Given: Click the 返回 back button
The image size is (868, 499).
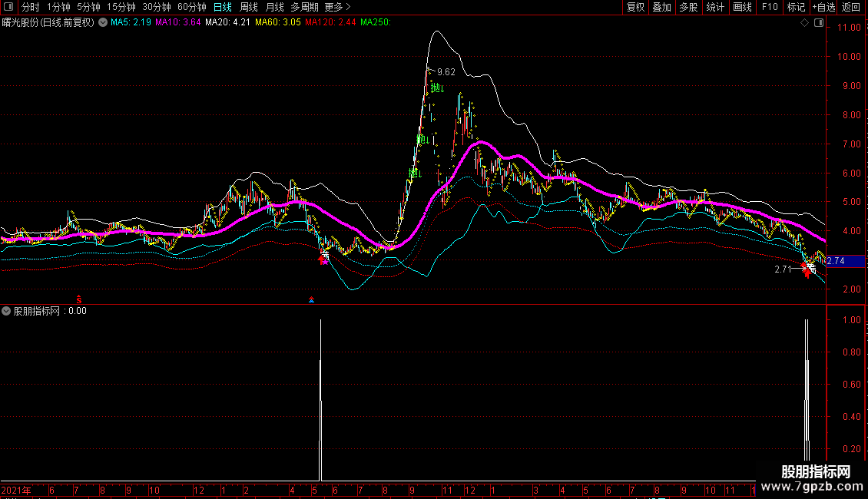Looking at the screenshot, I should click(x=851, y=7).
